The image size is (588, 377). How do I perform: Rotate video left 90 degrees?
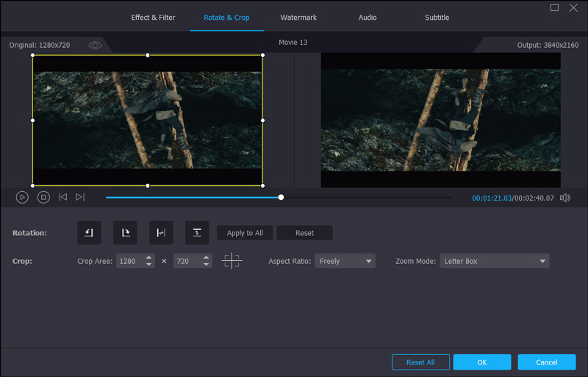(89, 233)
